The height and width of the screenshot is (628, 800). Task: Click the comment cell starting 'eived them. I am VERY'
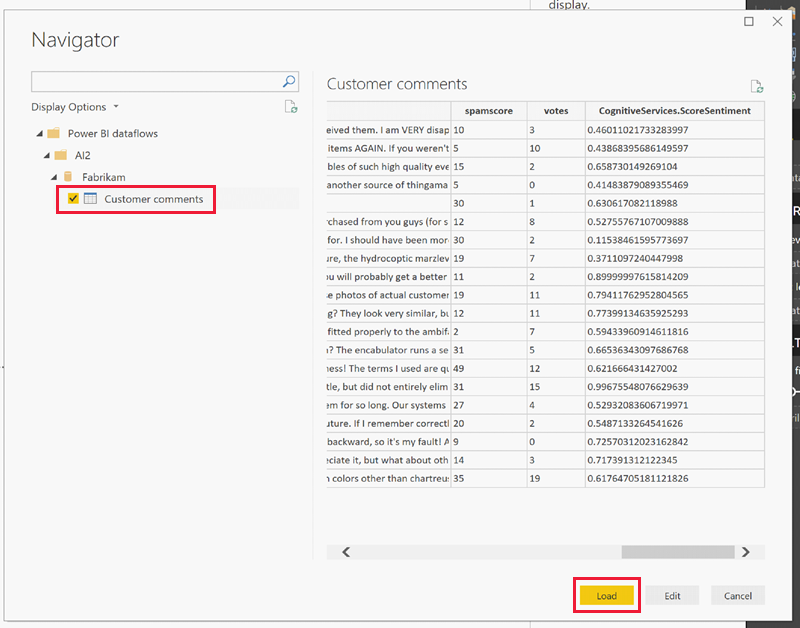pos(389,130)
